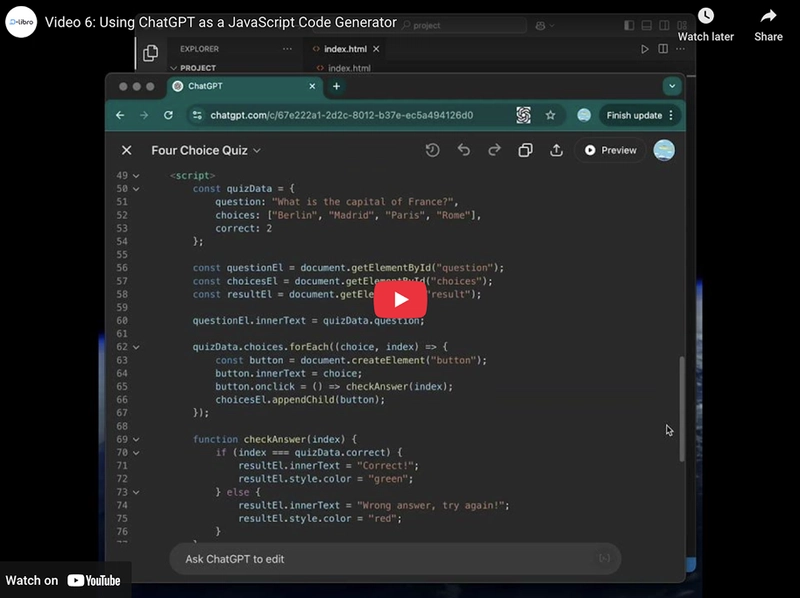The height and width of the screenshot is (598, 800).
Task: Select the ChatGPT browser tab
Action: coord(244,86)
